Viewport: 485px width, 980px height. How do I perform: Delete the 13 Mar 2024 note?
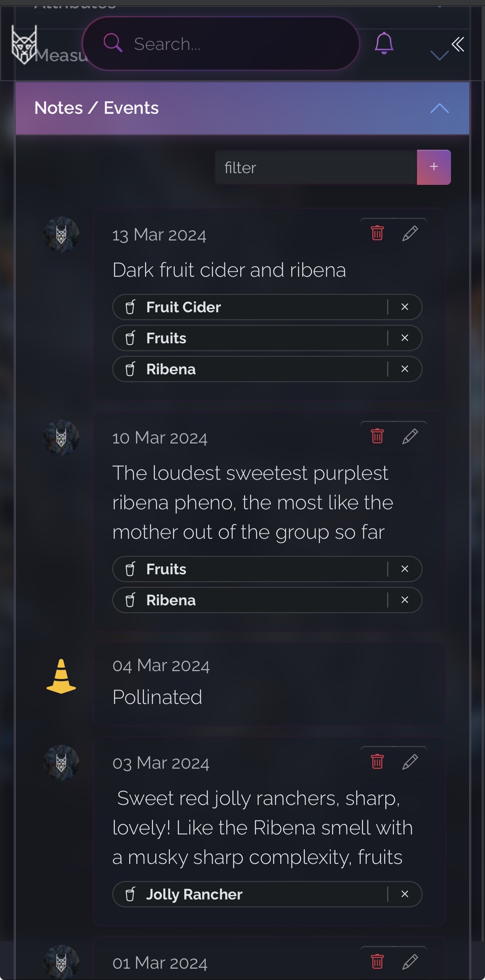[x=377, y=233]
